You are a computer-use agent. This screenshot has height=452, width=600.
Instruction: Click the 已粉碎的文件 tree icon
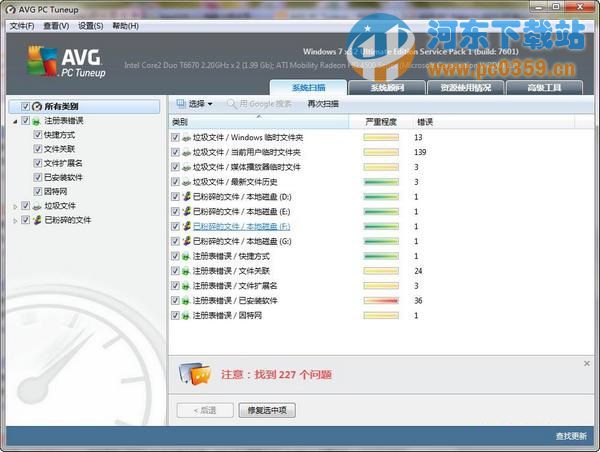[37, 220]
